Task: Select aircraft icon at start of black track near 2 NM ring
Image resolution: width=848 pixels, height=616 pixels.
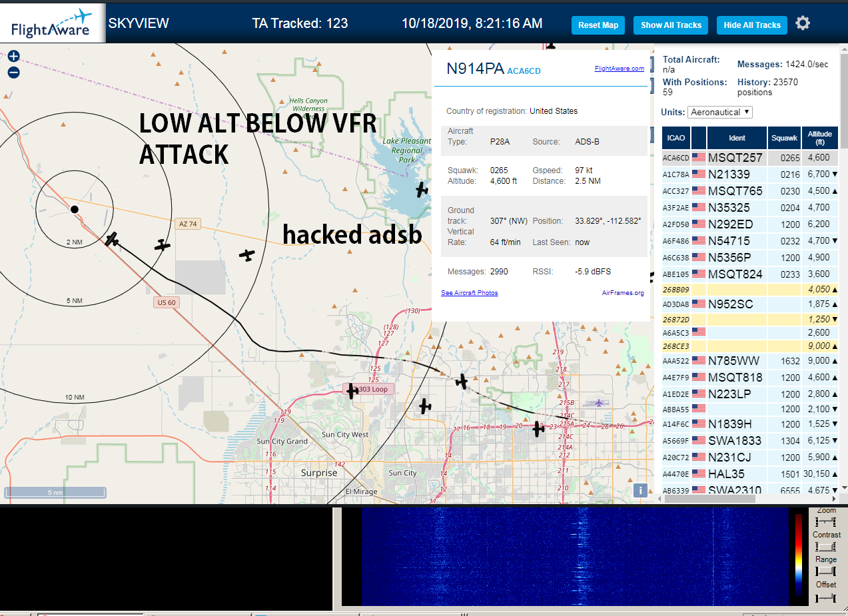Action: [112, 239]
